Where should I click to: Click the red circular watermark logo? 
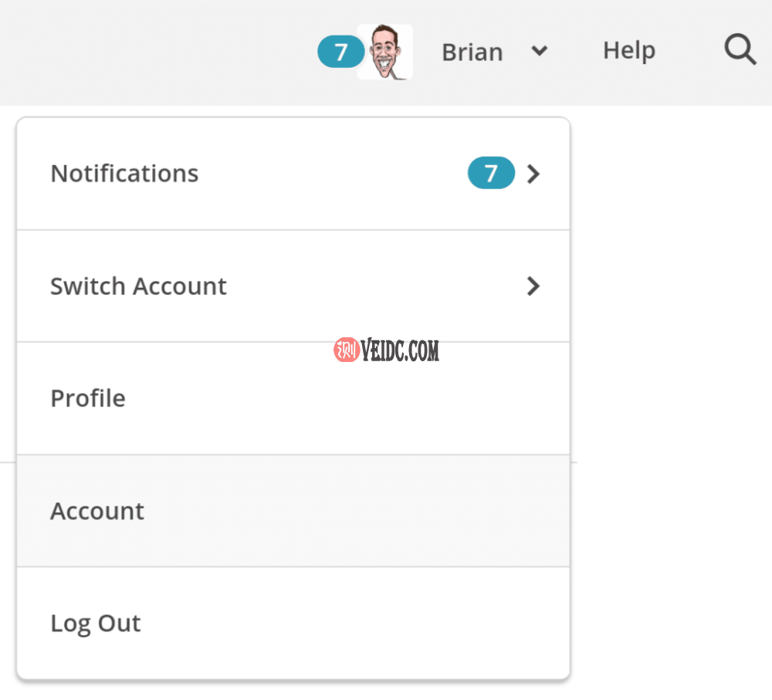(346, 351)
